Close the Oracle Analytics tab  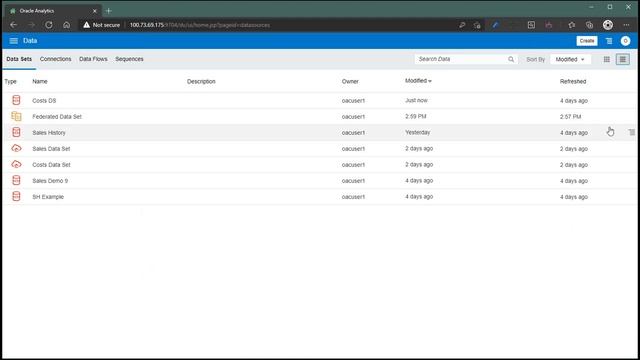click(x=95, y=11)
